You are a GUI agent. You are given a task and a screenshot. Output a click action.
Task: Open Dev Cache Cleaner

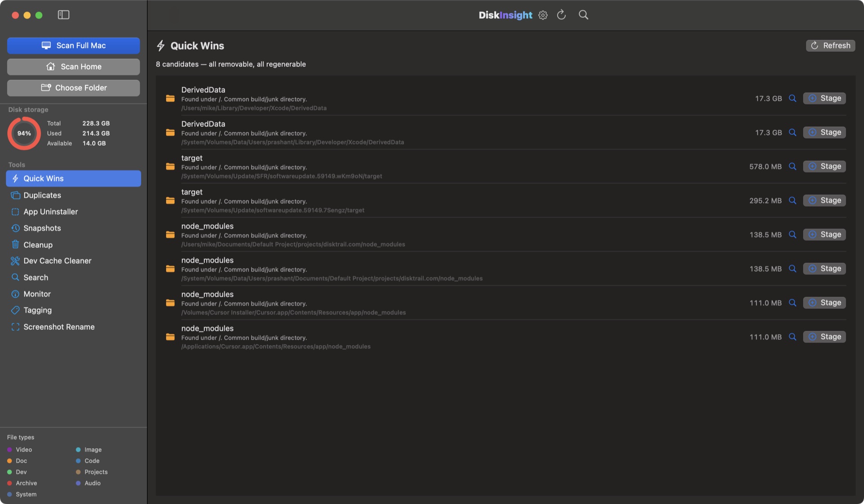click(73, 261)
